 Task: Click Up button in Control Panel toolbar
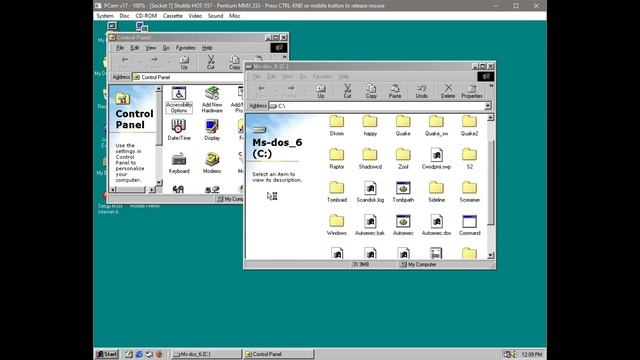[184, 62]
